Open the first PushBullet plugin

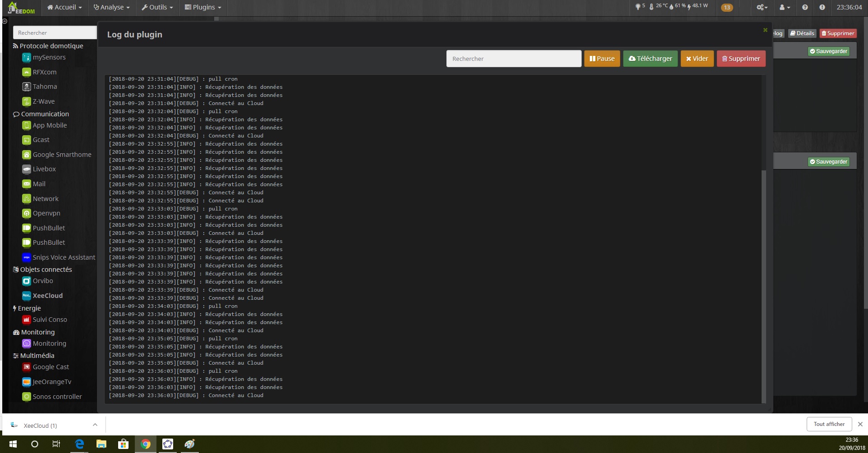pyautogui.click(x=43, y=228)
